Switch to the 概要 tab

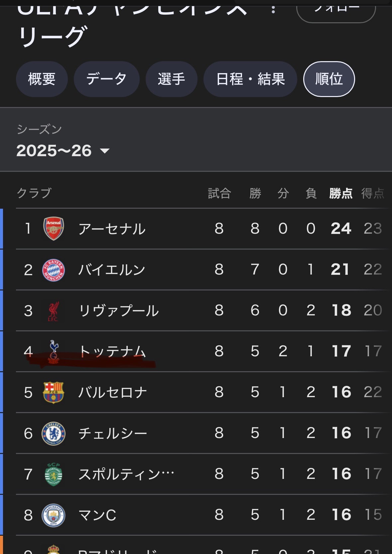(x=42, y=79)
